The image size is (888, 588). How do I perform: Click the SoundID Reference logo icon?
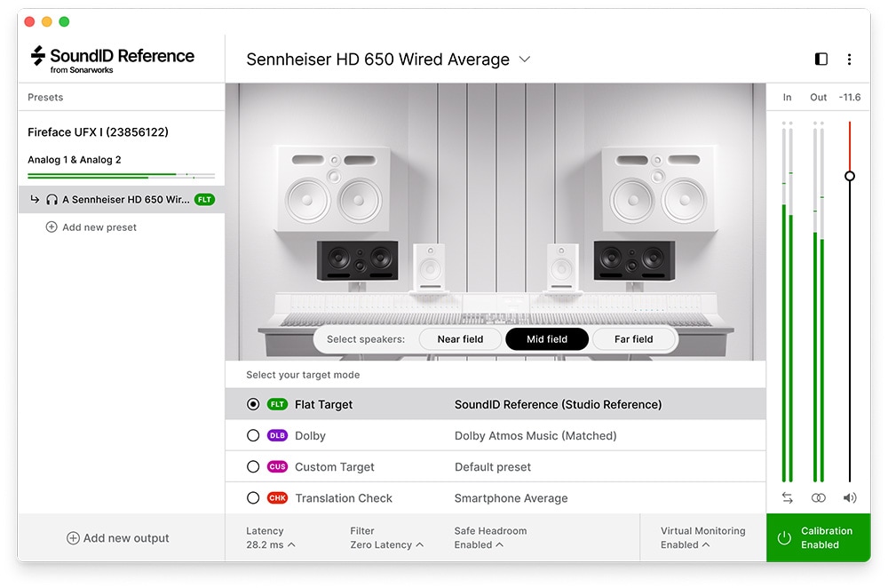(x=38, y=56)
